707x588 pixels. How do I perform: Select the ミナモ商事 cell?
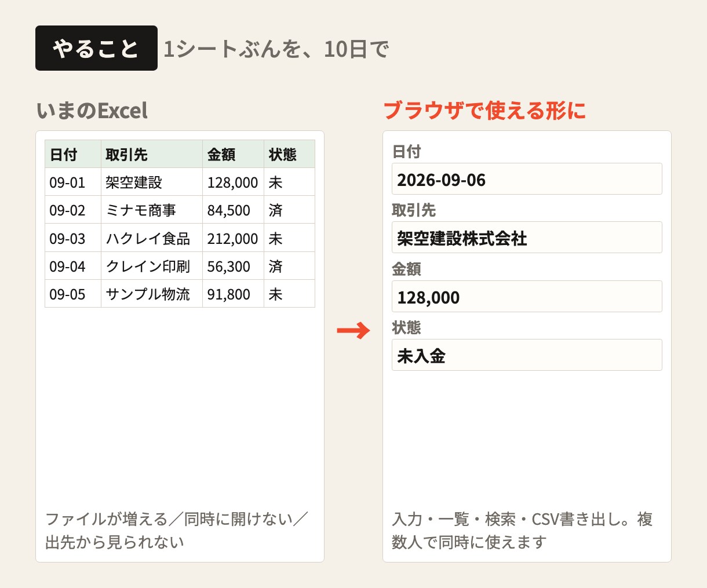(152, 210)
